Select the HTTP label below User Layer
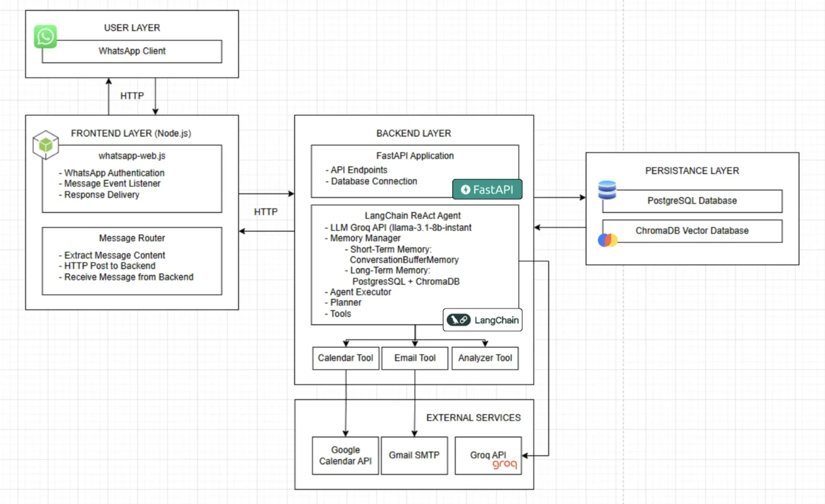The width and height of the screenshot is (825, 504). [132, 96]
